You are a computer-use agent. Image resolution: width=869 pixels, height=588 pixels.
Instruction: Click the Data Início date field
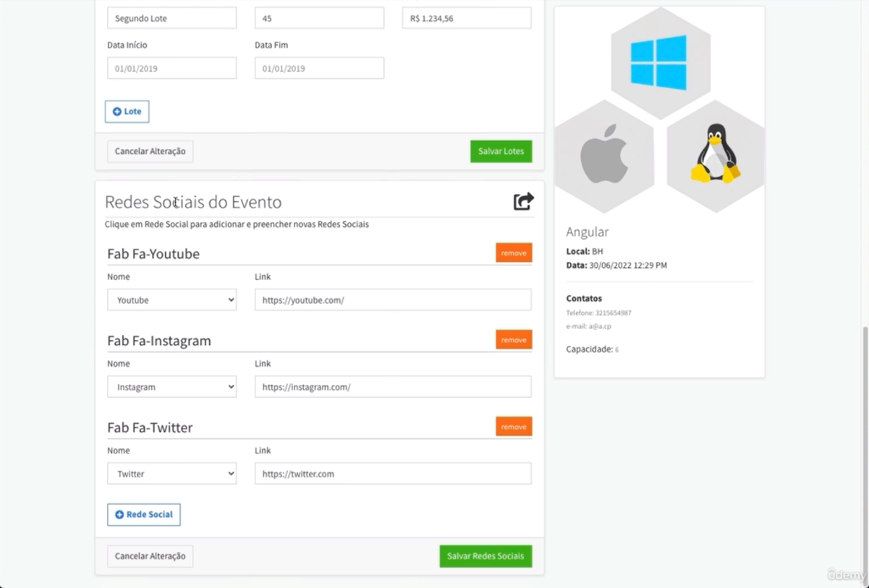tap(171, 69)
